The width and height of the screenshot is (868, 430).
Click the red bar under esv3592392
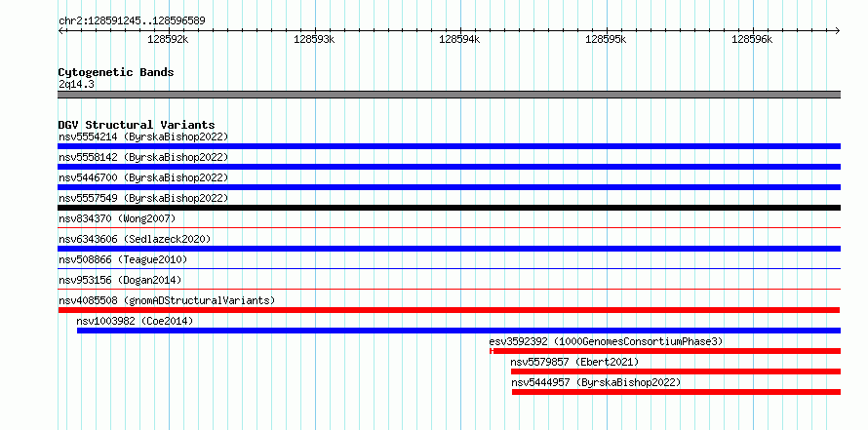(x=665, y=351)
